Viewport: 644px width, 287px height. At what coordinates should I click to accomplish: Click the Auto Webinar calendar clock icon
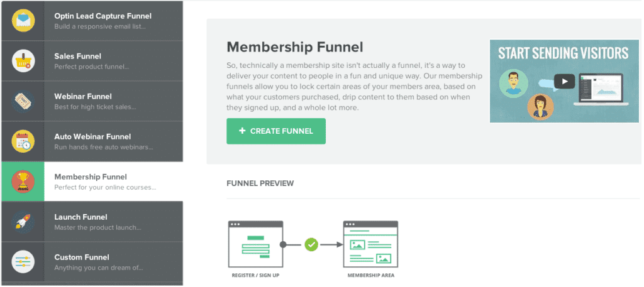23,141
